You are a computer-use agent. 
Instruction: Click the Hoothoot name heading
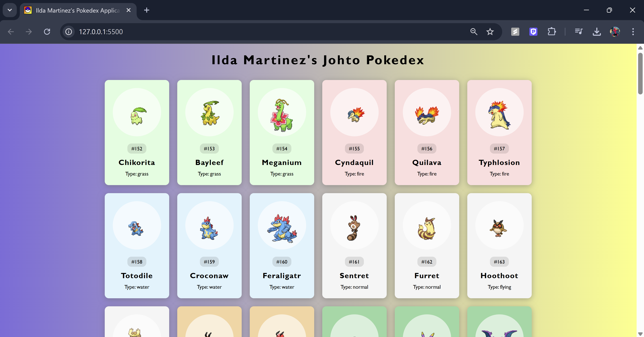click(x=499, y=275)
